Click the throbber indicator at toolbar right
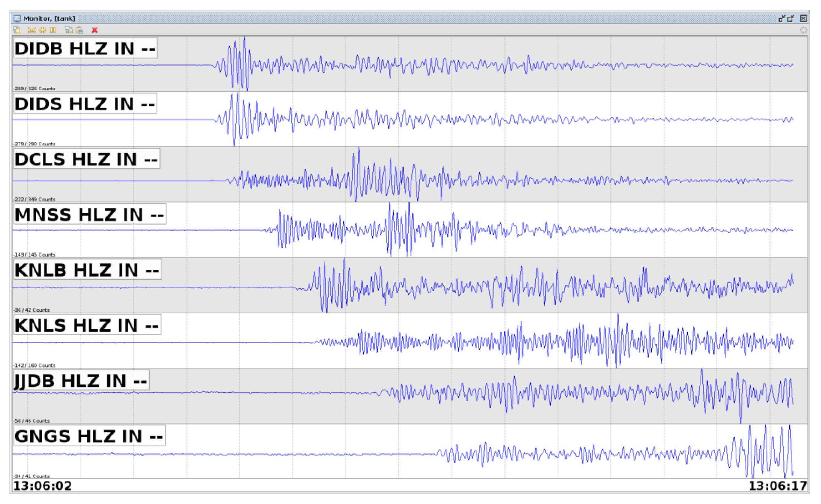The height and width of the screenshot is (504, 821). coord(803,30)
